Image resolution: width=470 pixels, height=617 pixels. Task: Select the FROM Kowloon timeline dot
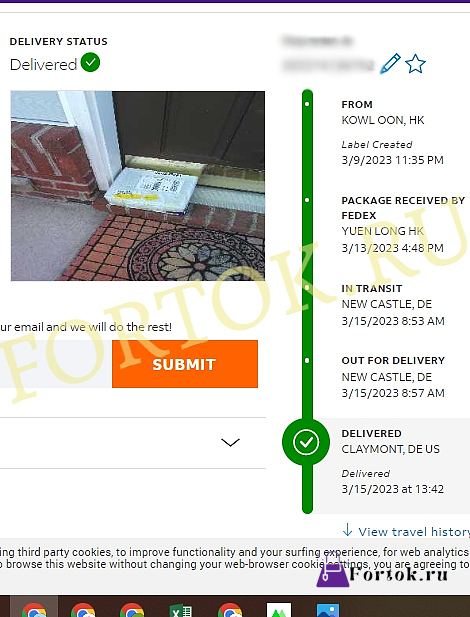click(x=307, y=104)
